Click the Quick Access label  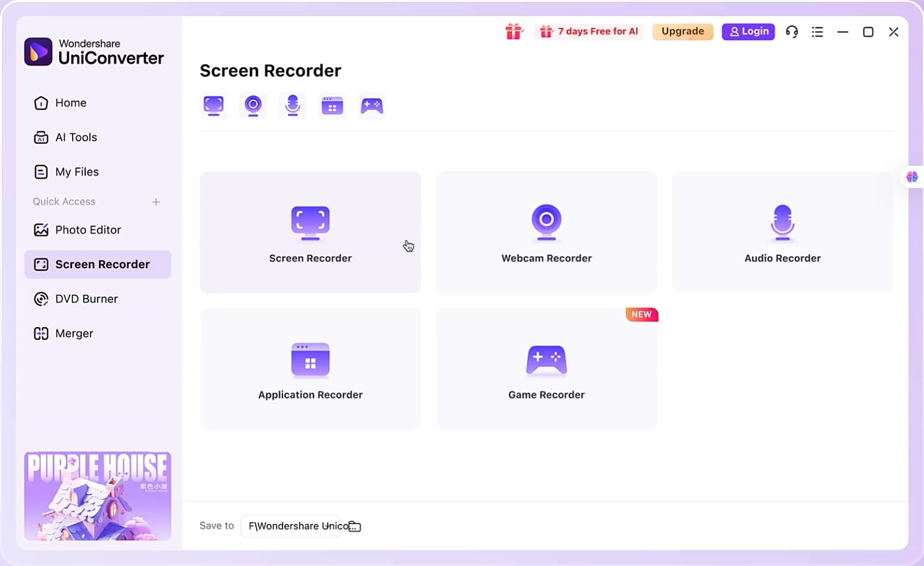(x=64, y=202)
